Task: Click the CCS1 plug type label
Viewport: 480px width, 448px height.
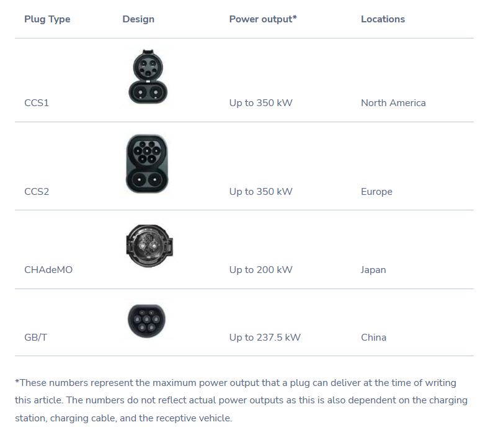Action: (x=37, y=103)
